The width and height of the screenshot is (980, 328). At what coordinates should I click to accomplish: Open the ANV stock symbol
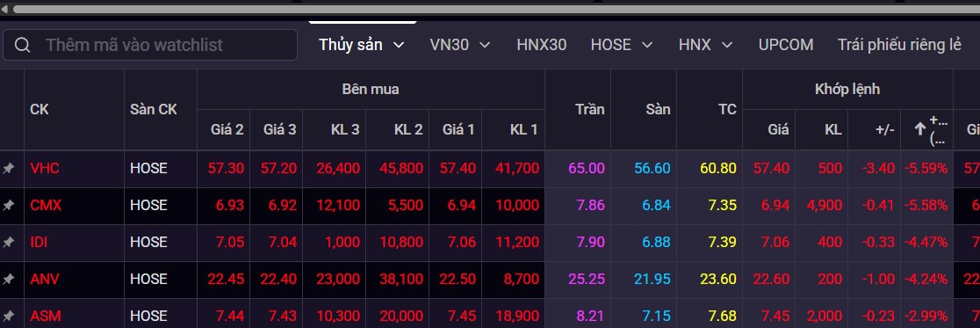click(x=45, y=279)
